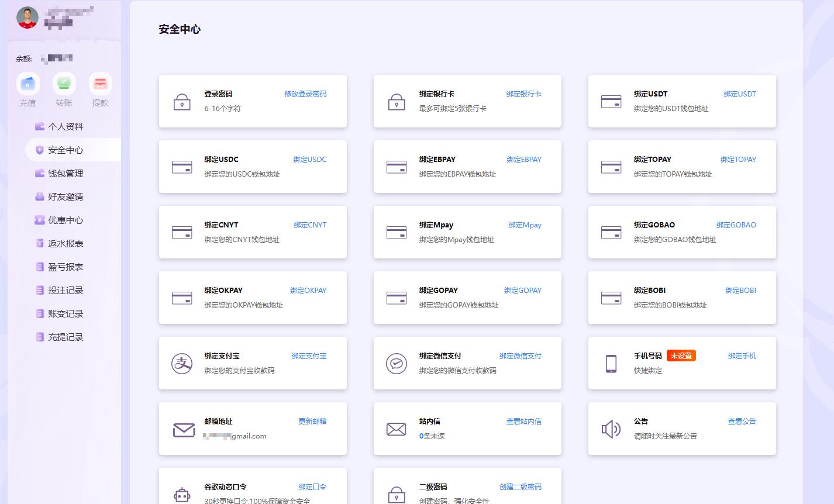Click the 修改登录密码 link
Image resolution: width=834 pixels, height=504 pixels.
[x=305, y=94]
